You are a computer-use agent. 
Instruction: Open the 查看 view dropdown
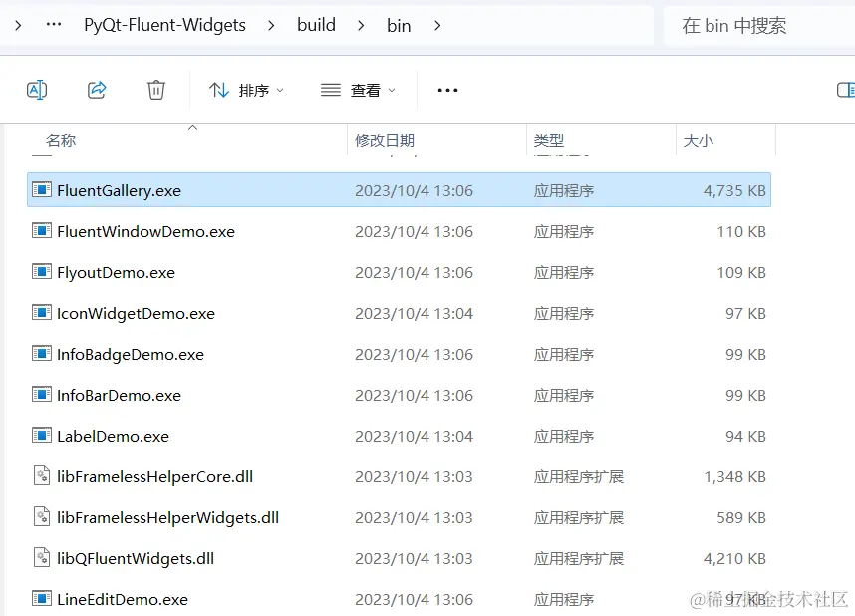click(x=358, y=90)
